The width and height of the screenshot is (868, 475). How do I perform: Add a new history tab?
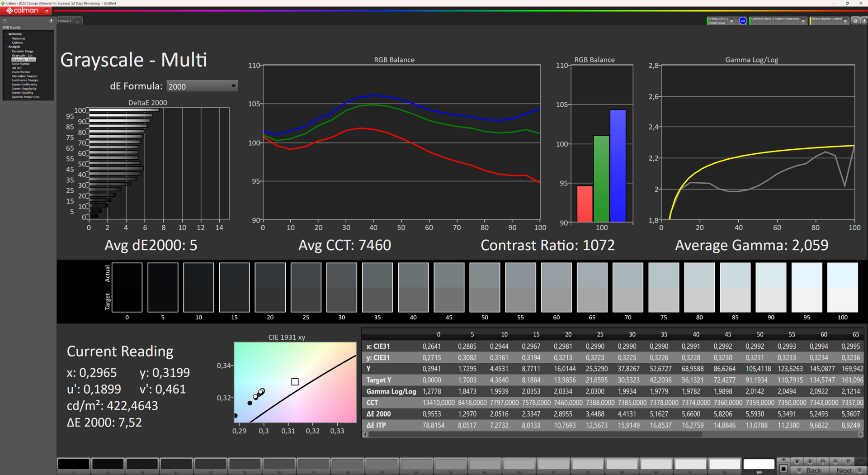click(x=77, y=21)
